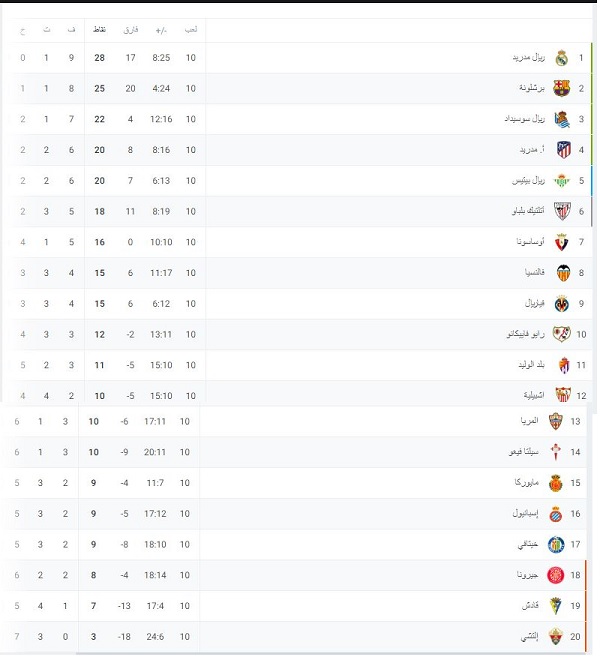Click the فارق goal difference column header
This screenshot has height=672, width=600.
130,30
